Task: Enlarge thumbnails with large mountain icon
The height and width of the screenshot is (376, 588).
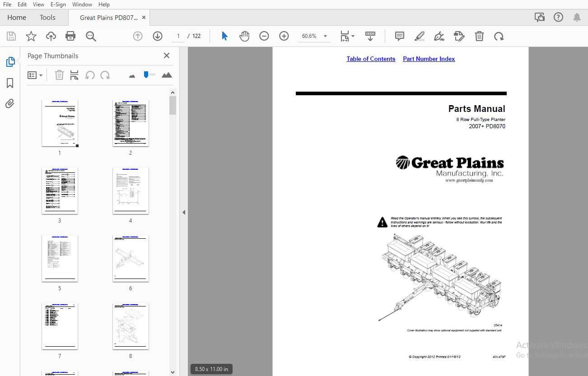Action: pos(167,75)
